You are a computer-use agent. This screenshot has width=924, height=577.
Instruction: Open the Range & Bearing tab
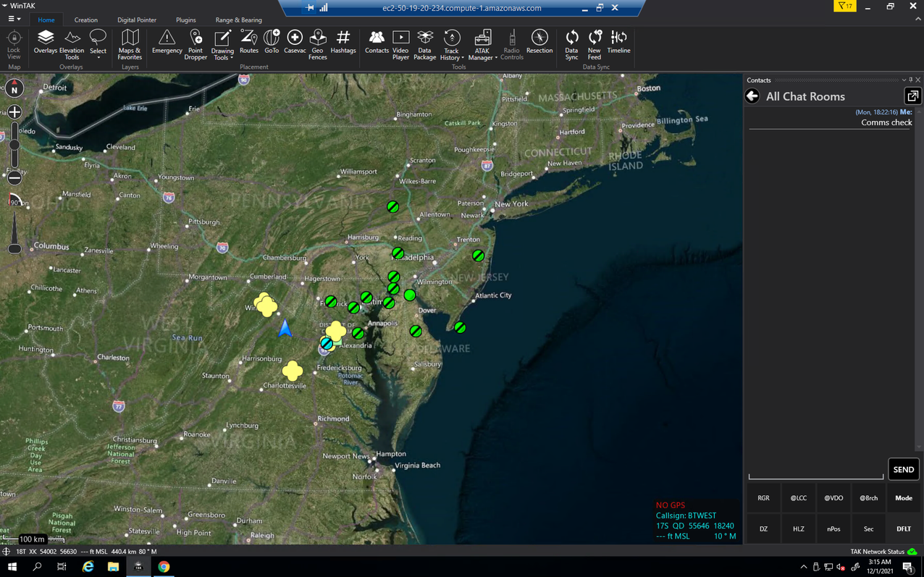[238, 20]
